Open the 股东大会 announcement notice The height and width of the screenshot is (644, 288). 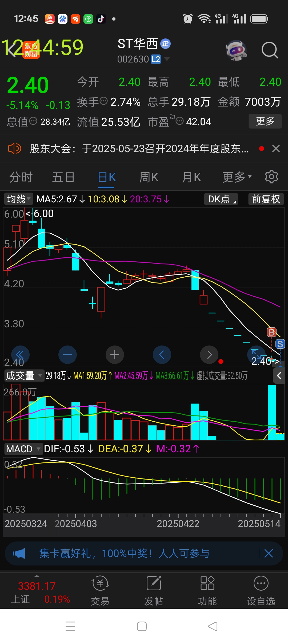coord(139,149)
